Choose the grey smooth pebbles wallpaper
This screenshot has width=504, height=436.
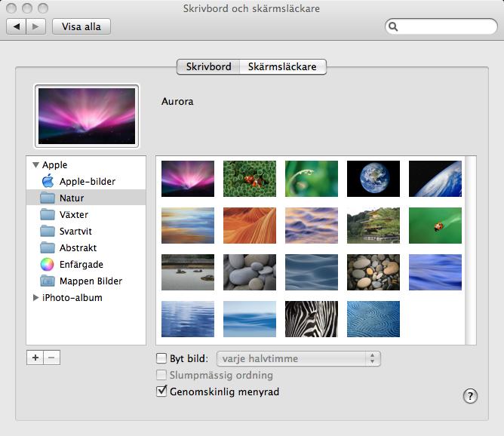click(250, 272)
